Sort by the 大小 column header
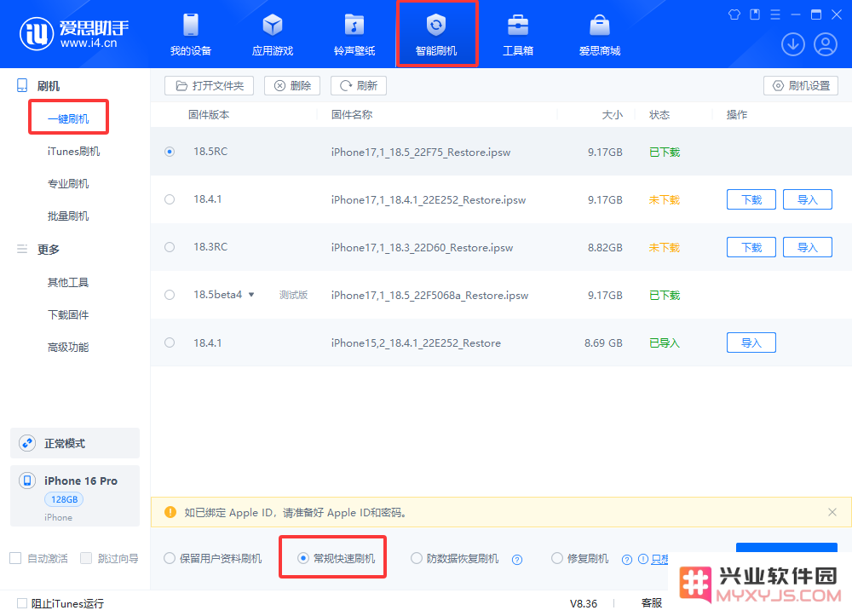 pos(613,115)
